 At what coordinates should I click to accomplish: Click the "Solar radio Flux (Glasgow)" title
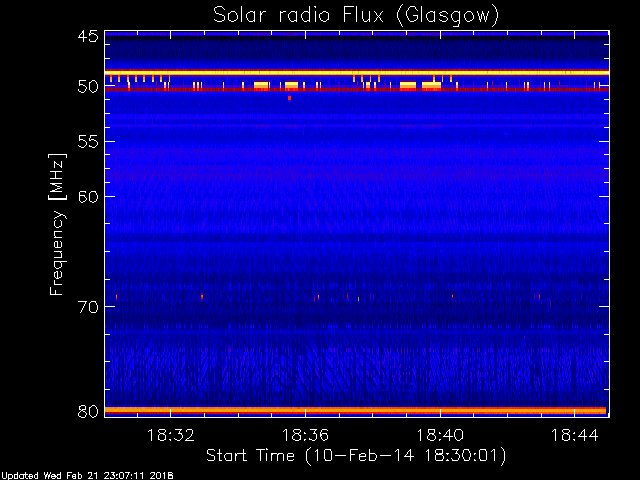click(356, 16)
